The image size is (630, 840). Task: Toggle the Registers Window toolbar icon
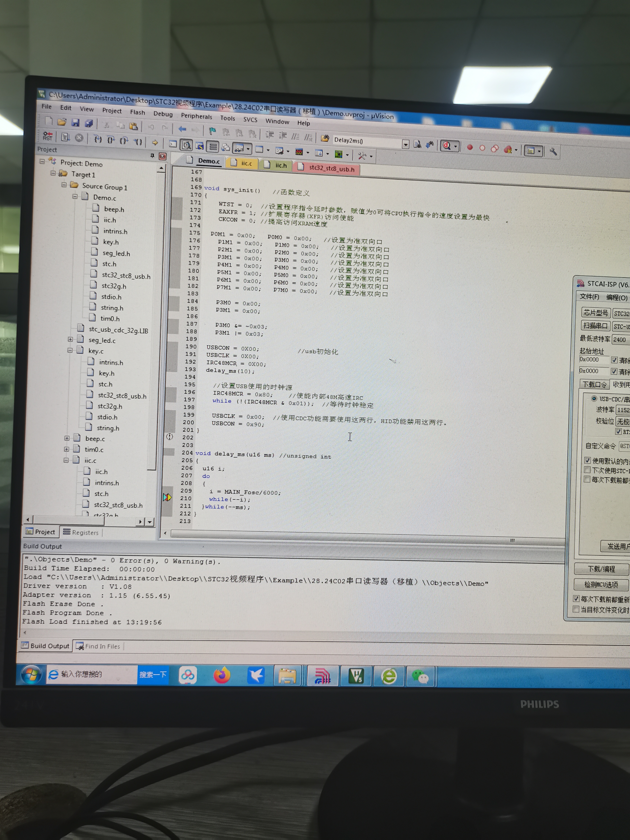tap(213, 146)
